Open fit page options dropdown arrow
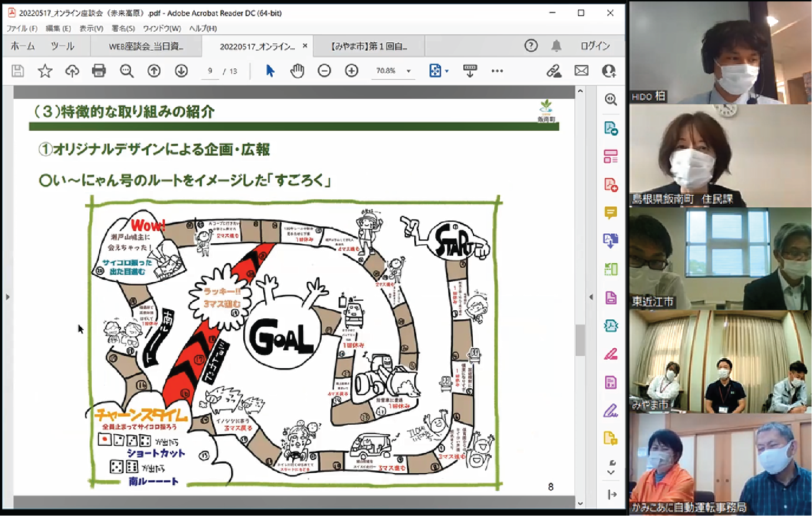Screen dimensions: 812x516 (447, 71)
